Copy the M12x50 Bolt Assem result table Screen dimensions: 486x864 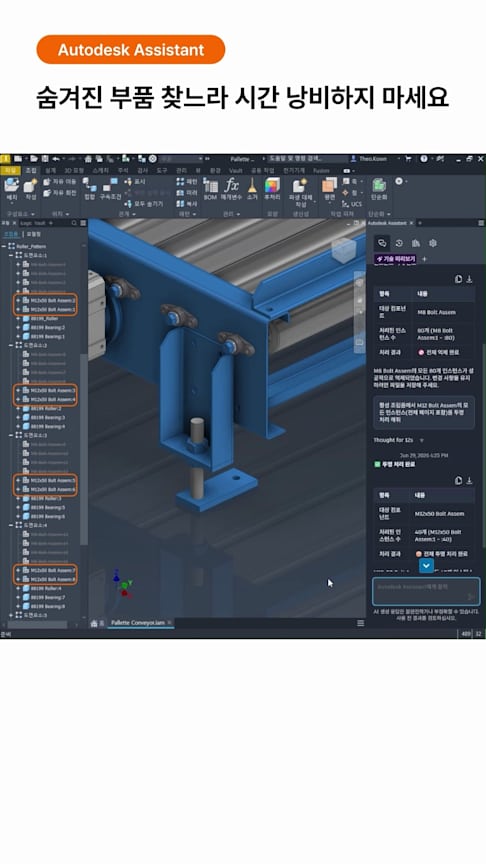click(x=458, y=480)
